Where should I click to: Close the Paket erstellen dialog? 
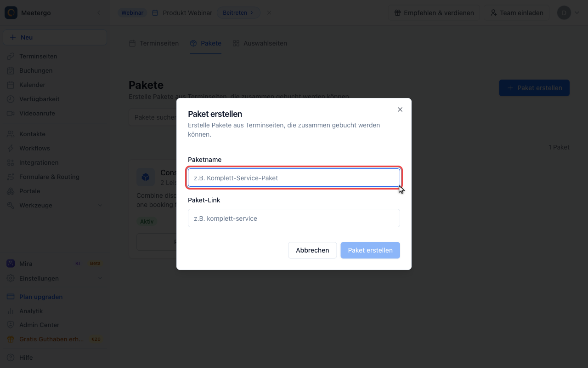[x=400, y=109]
